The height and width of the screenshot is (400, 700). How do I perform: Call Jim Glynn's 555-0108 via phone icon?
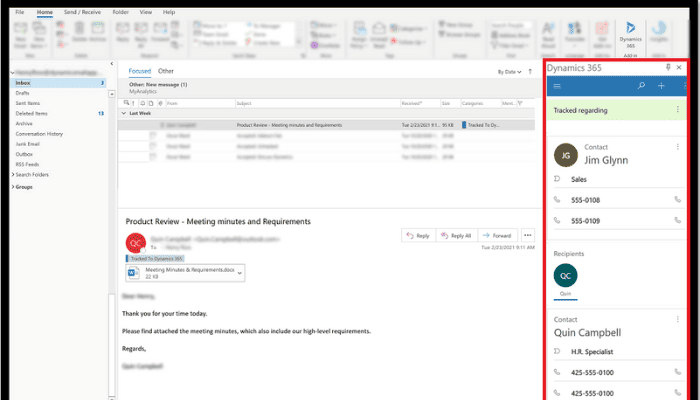677,200
